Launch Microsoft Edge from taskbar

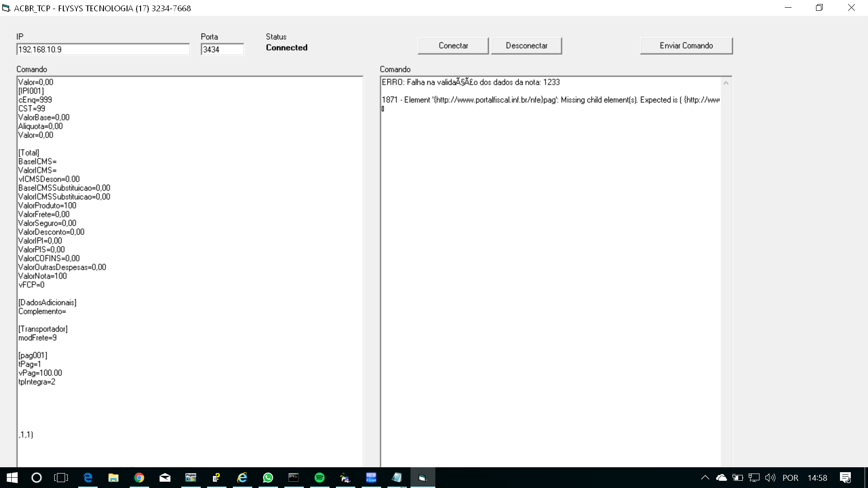(88, 478)
